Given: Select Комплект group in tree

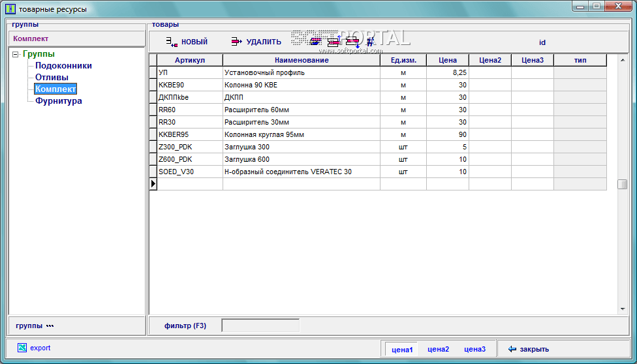Looking at the screenshot, I should pyautogui.click(x=55, y=89).
